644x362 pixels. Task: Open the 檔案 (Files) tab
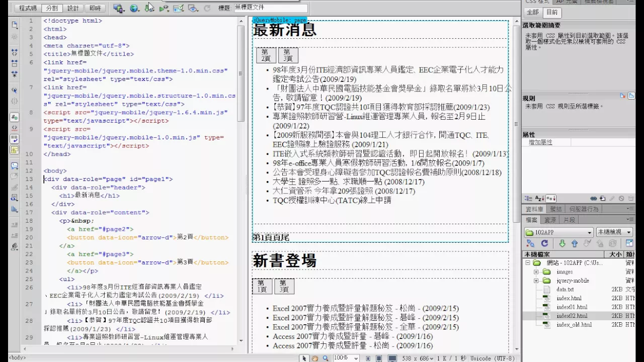coord(532,220)
